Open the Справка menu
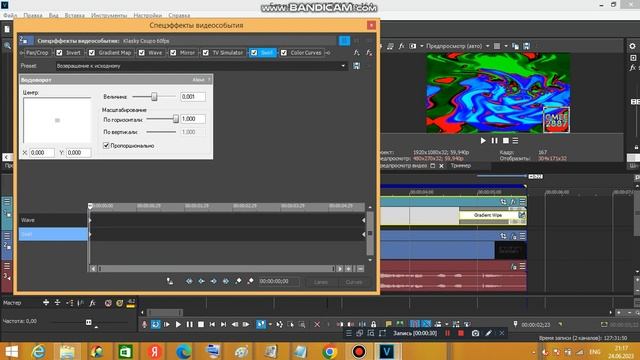640x360 pixels. coord(179,16)
